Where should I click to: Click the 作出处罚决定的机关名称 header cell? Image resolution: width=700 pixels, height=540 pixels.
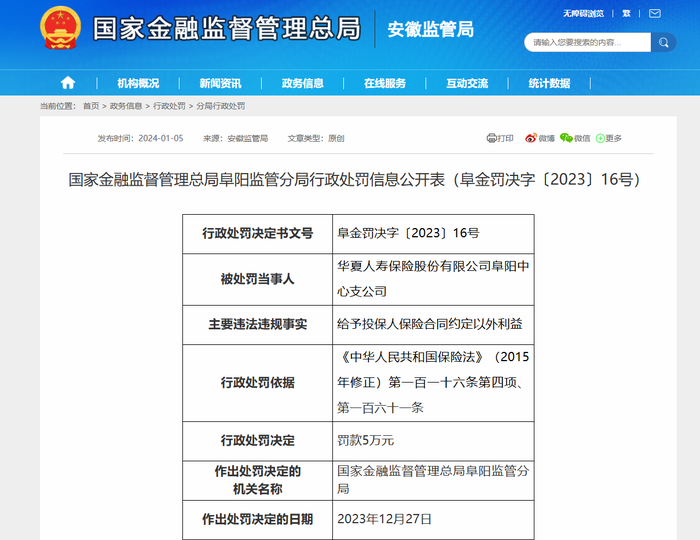click(x=258, y=480)
